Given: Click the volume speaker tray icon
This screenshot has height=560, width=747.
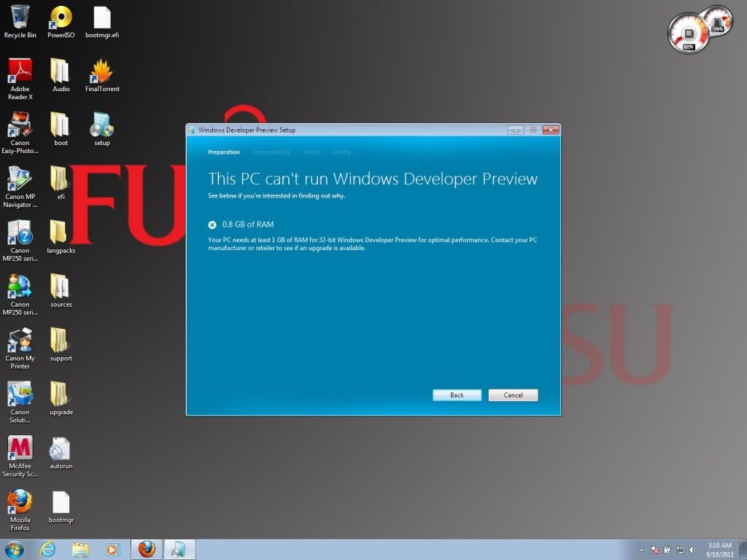Looking at the screenshot, I should (693, 550).
